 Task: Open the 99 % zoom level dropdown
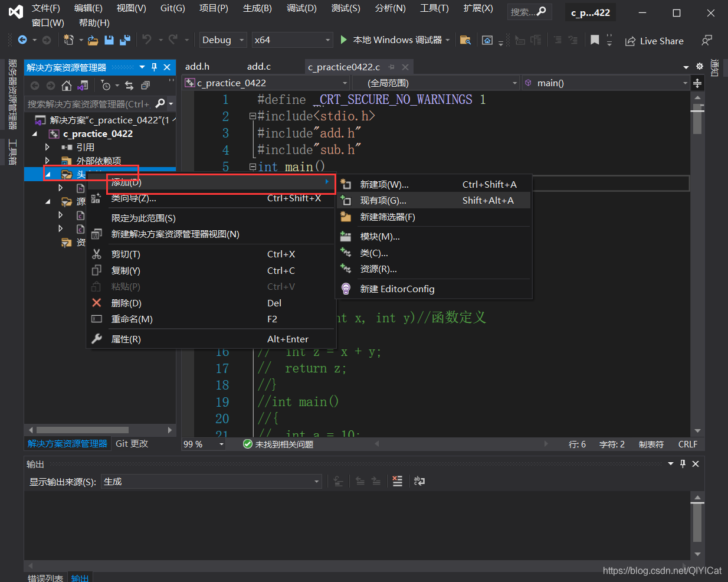[204, 444]
